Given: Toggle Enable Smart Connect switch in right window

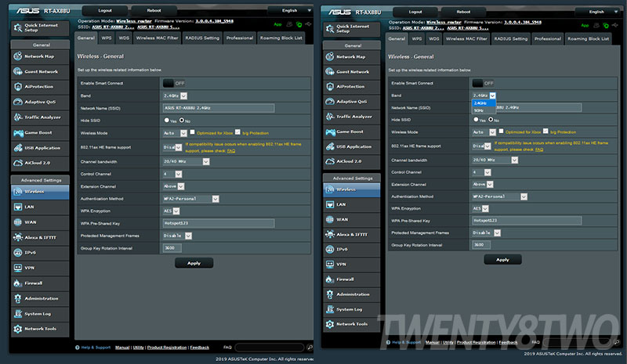Looking at the screenshot, I should coord(483,83).
